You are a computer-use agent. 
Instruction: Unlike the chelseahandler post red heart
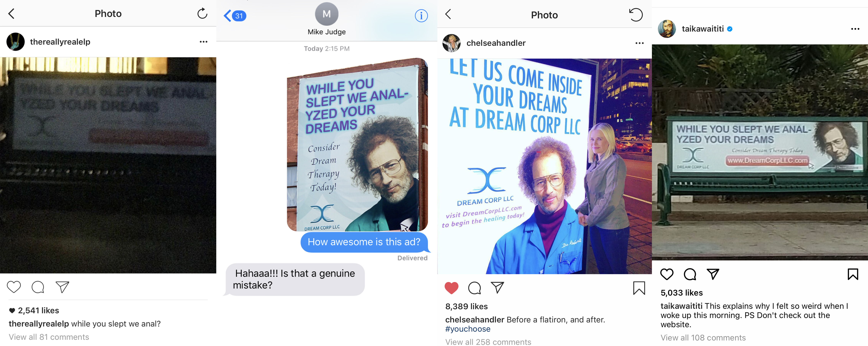tap(452, 288)
